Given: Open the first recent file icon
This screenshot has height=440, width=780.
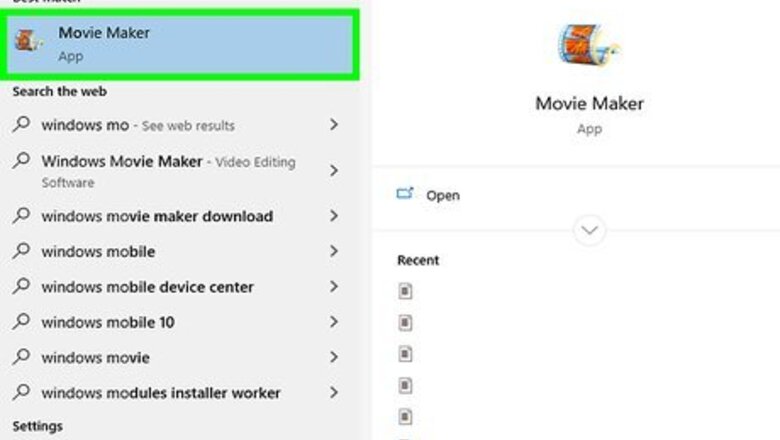Looking at the screenshot, I should pyautogui.click(x=405, y=291).
